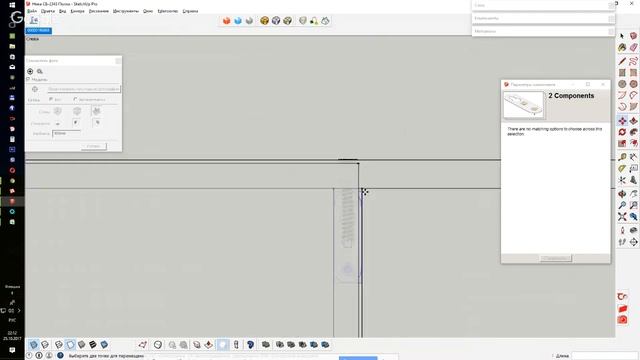Click the blue highlighted scene tab
640x360 pixels.
pyautogui.click(x=38, y=31)
